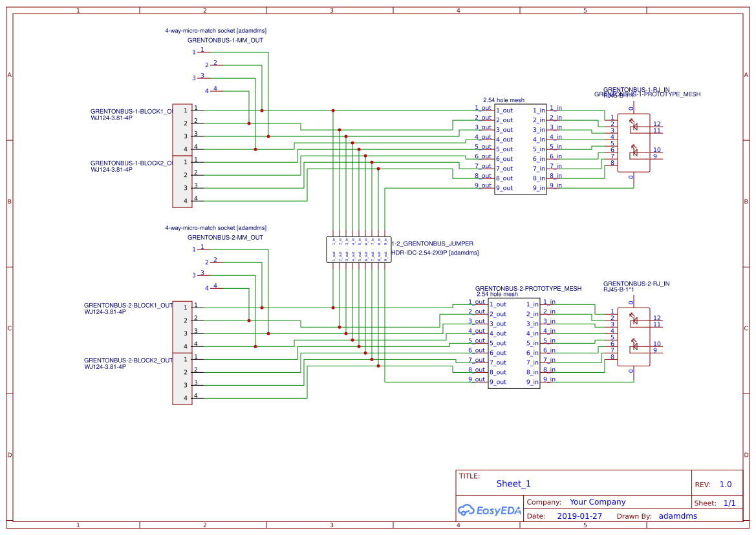Click the adamdms drawn-by name
The height and width of the screenshot is (535, 756).
678,516
